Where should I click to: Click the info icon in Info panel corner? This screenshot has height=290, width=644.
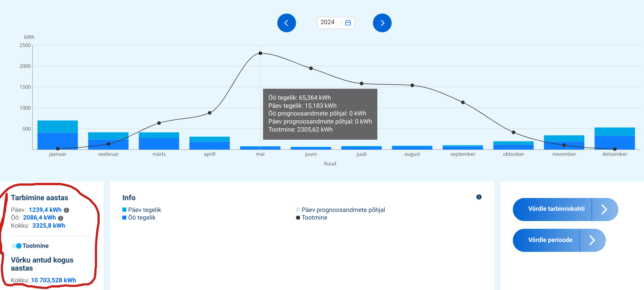tap(478, 197)
